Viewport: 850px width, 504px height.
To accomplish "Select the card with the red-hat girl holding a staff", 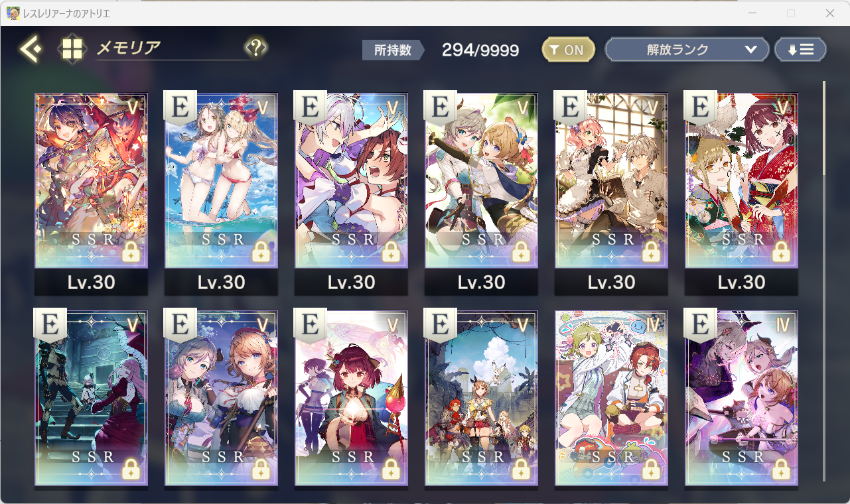I will [351, 397].
